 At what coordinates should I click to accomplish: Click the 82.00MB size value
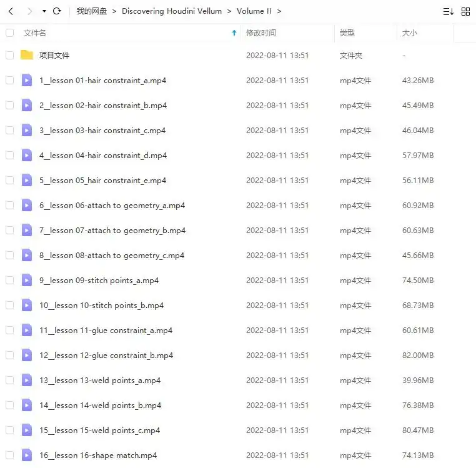coord(418,356)
